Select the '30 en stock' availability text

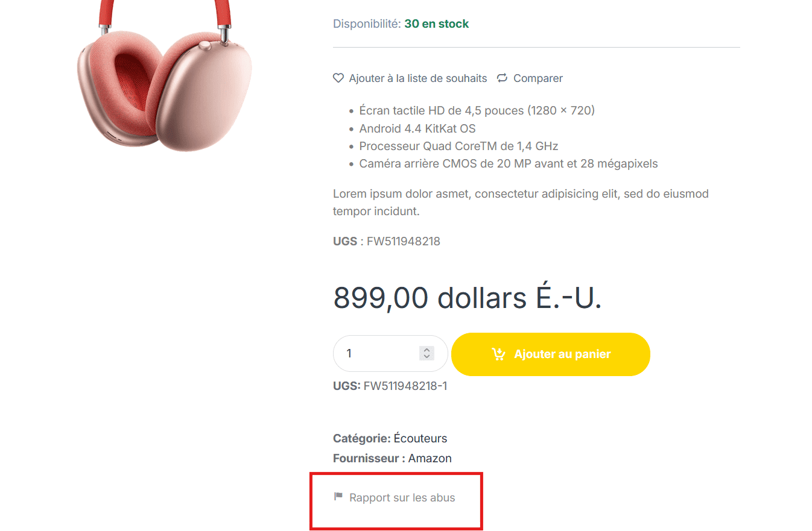tap(436, 24)
